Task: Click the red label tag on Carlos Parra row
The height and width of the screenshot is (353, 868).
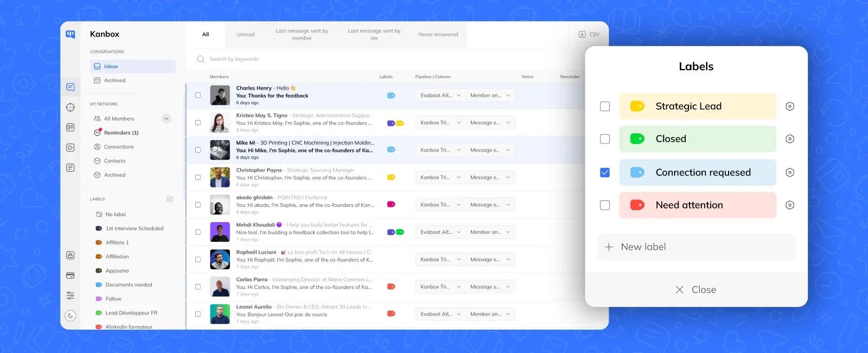Action: [391, 287]
